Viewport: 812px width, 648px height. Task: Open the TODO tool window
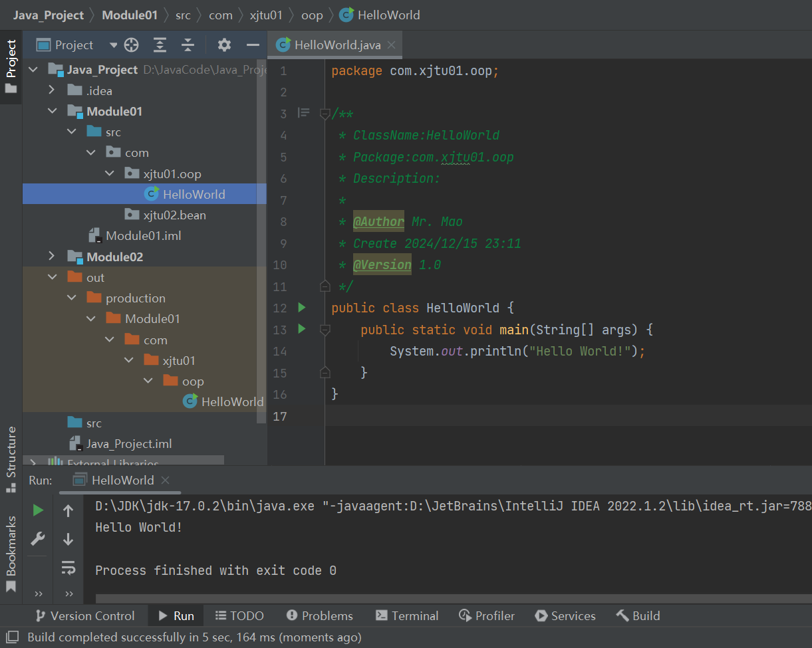pos(239,616)
